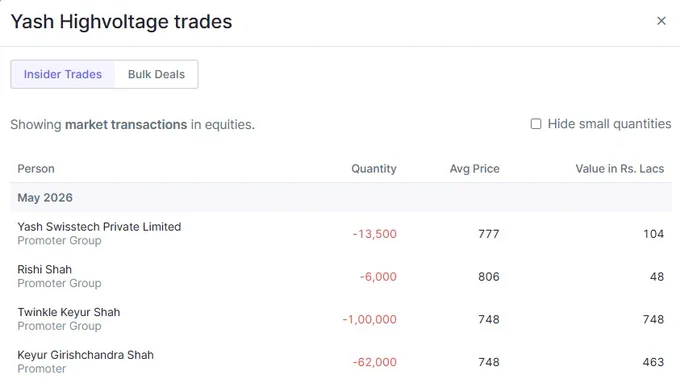Screen dimensions: 680x379
Task: Click on Twinkle Keyur Shah name
Action: pos(69,312)
